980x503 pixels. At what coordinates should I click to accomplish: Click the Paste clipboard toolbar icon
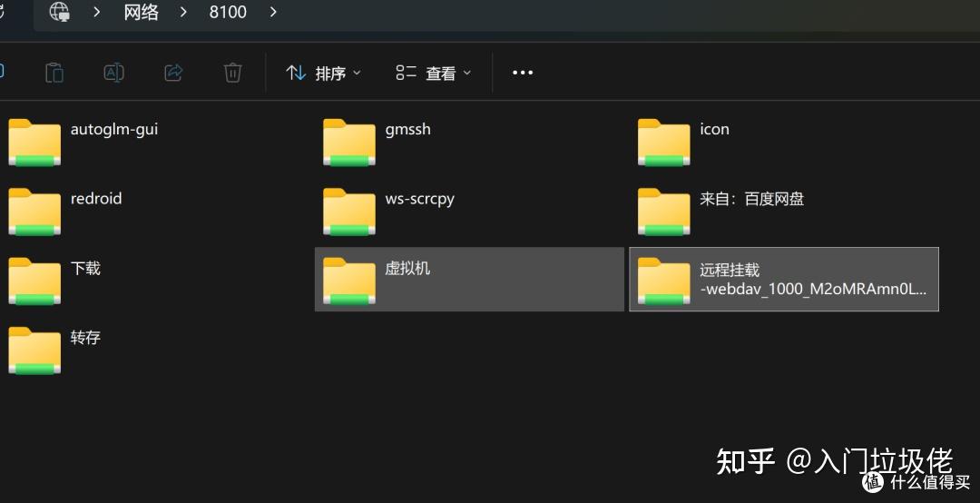point(54,73)
